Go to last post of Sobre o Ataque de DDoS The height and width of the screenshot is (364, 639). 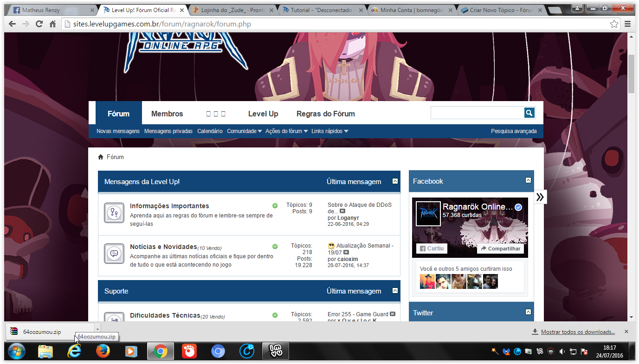click(x=342, y=211)
